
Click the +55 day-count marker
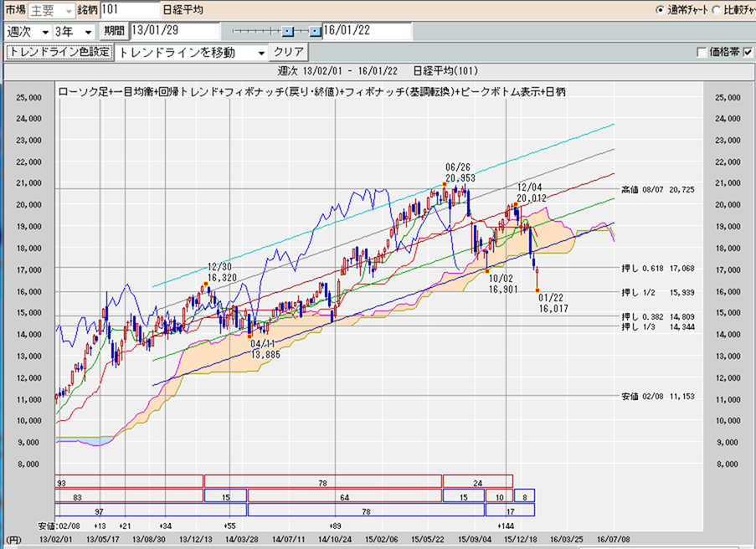pyautogui.click(x=230, y=526)
